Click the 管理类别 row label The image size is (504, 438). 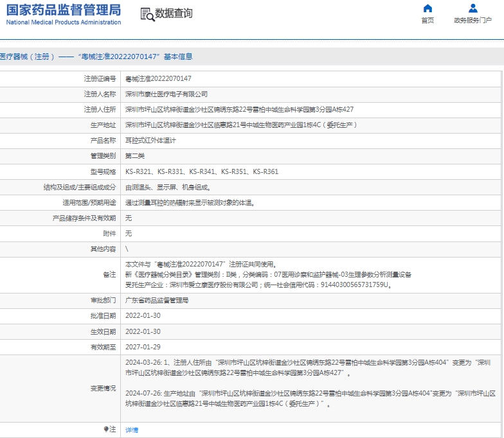(103, 155)
